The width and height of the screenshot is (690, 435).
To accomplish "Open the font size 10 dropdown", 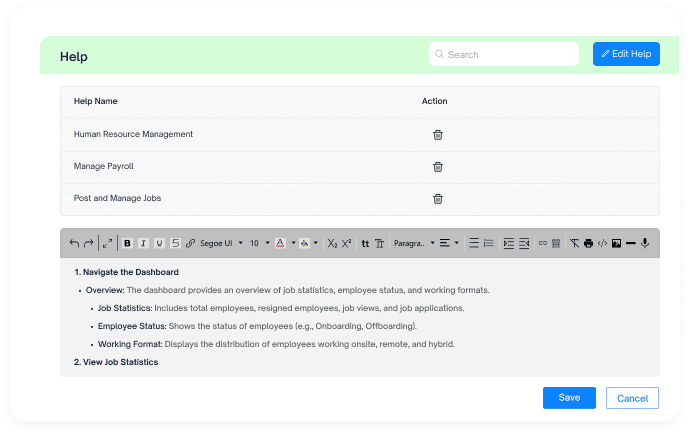I will point(260,243).
